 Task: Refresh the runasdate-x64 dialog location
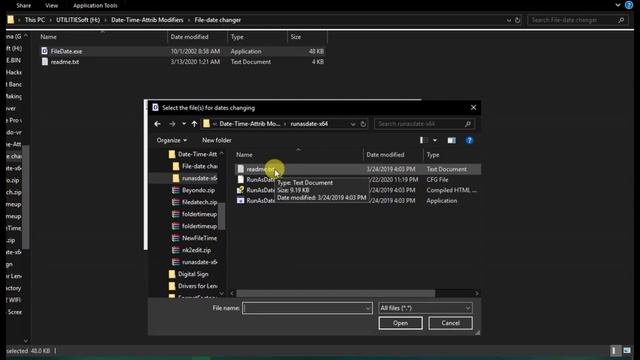tap(363, 124)
